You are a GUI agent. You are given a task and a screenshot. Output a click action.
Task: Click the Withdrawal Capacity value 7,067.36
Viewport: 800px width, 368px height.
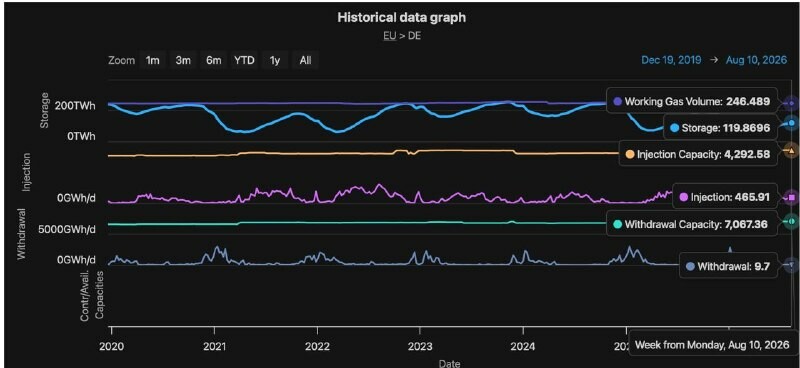746,224
